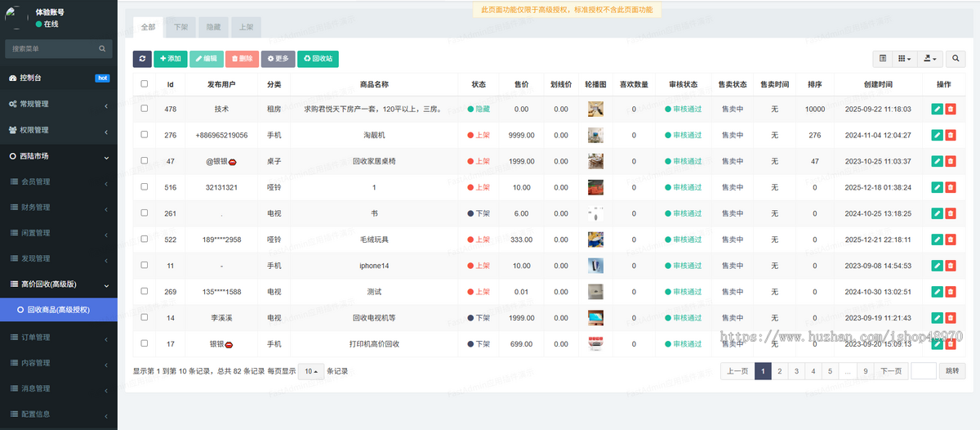The image size is (980, 430).
Task: Delete row 522 毛绒玩具
Action: 951,240
